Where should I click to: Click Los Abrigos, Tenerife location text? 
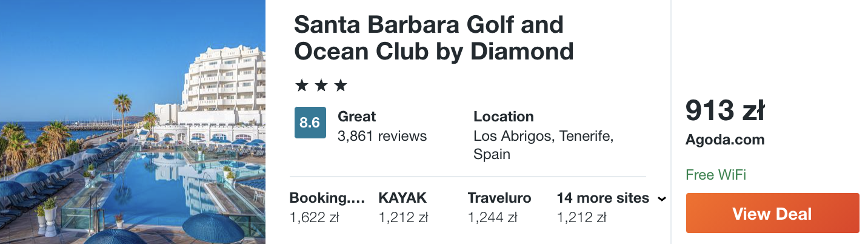[x=544, y=136]
